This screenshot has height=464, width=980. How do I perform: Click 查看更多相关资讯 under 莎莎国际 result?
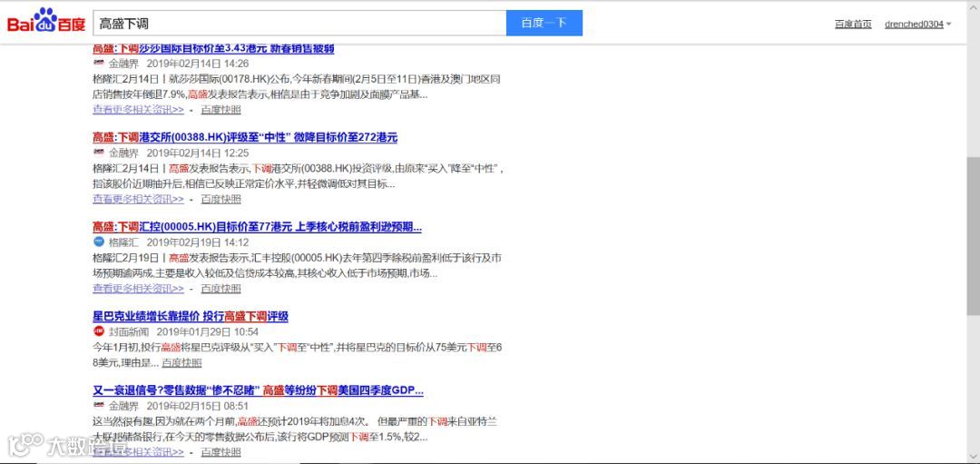[x=138, y=110]
